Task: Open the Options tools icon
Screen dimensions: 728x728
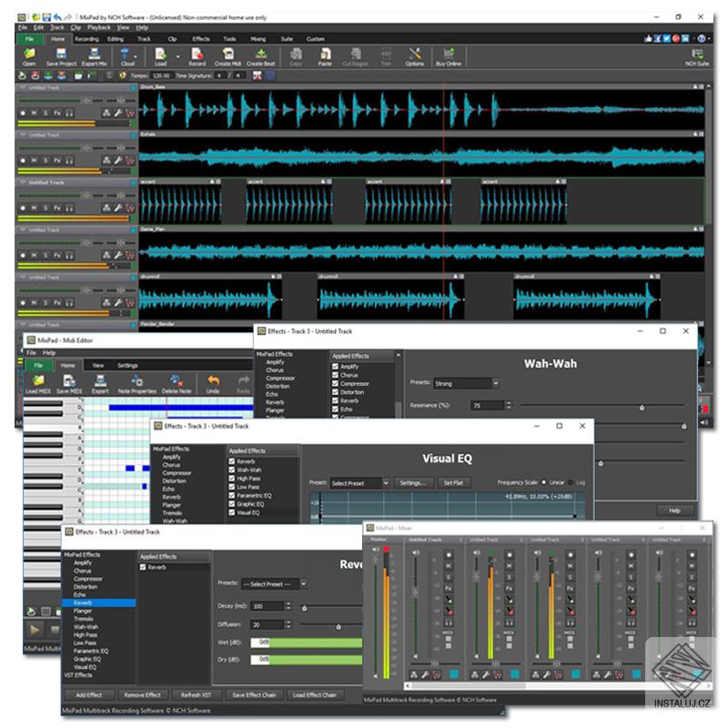Action: (x=414, y=55)
